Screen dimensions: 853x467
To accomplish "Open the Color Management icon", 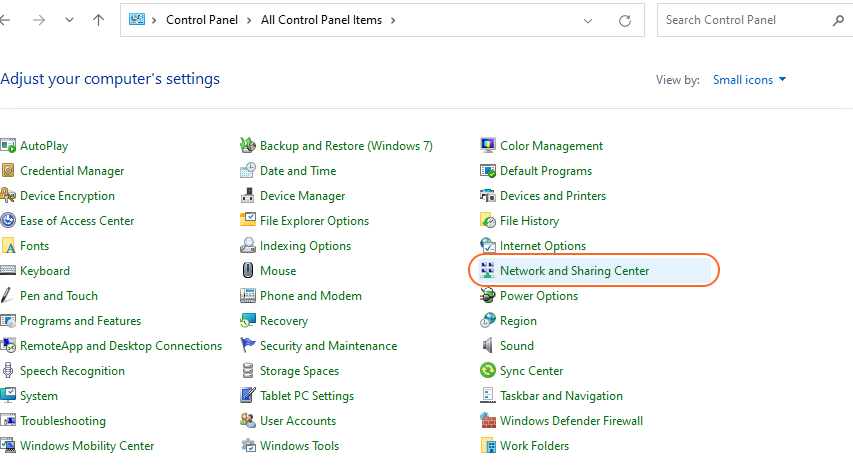I will click(488, 146).
